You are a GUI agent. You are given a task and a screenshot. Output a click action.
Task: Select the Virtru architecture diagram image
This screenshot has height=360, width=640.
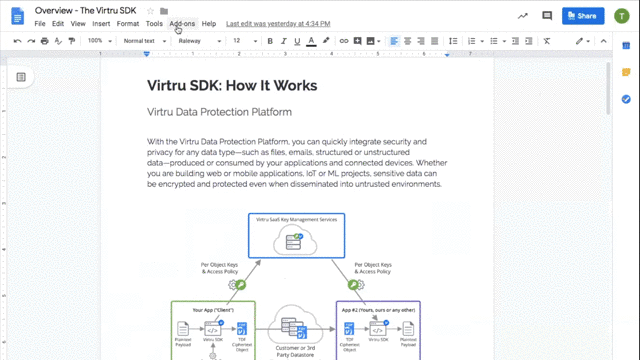pyautogui.click(x=296, y=286)
